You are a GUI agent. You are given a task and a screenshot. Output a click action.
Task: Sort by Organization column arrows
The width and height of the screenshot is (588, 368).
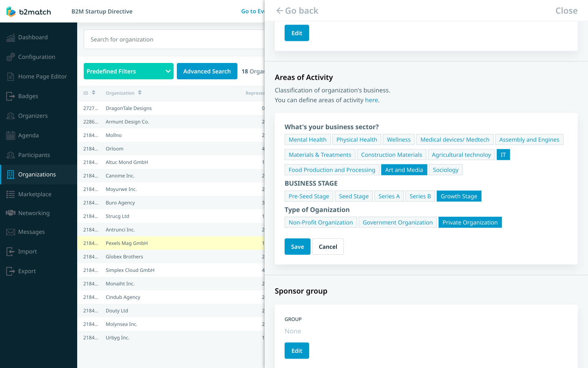pos(140,93)
